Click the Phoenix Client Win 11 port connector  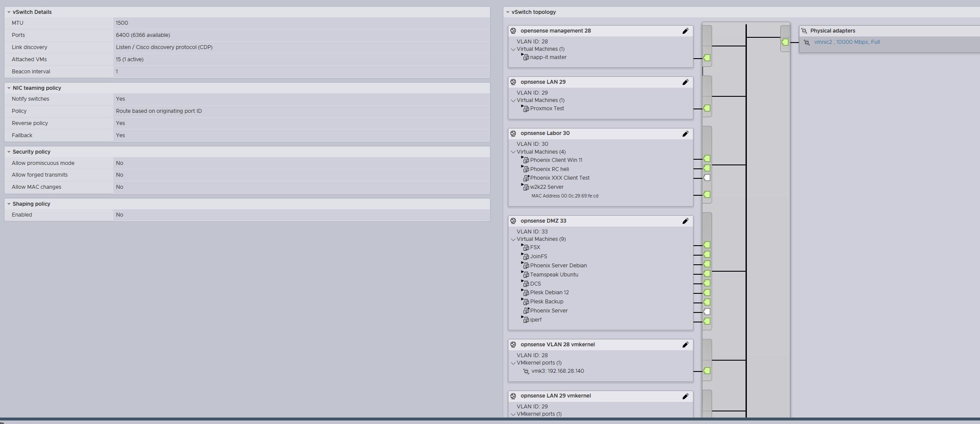coord(707,158)
